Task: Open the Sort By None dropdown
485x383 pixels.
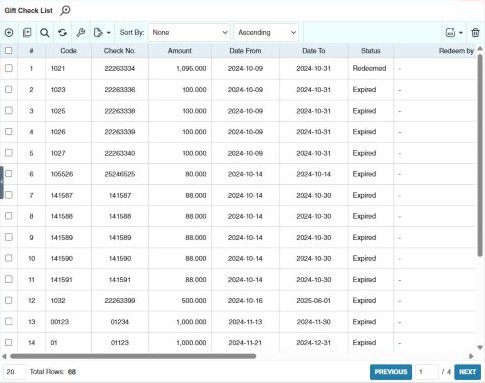Action: (189, 33)
